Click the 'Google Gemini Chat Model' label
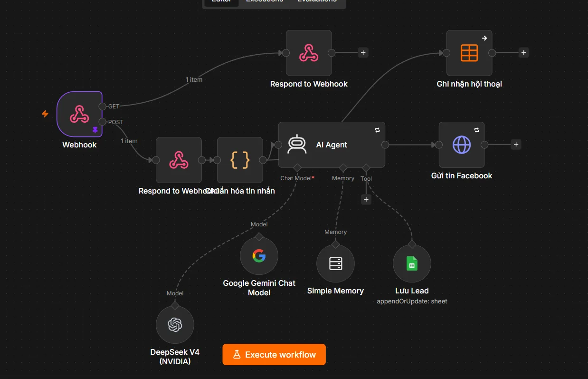This screenshot has height=379, width=588. click(259, 288)
